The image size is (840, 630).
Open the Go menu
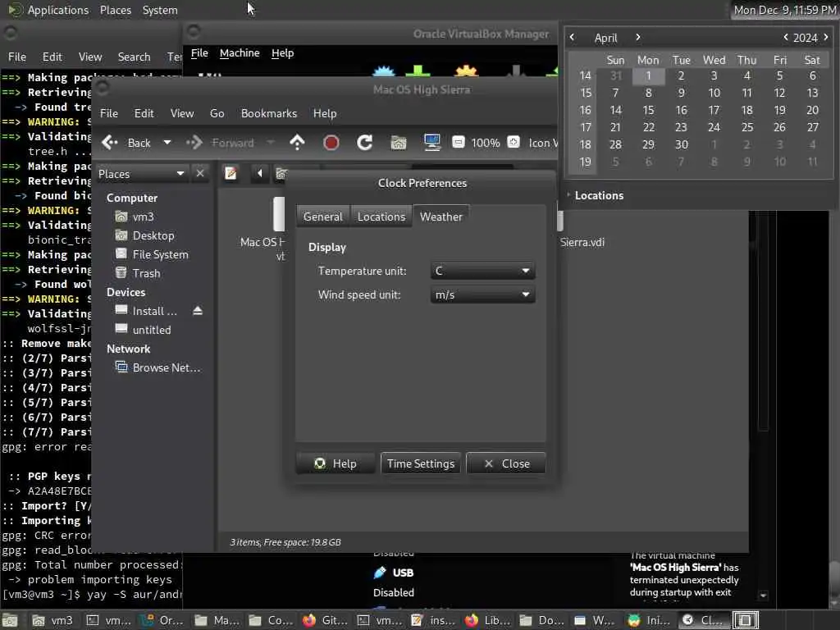pyautogui.click(x=217, y=113)
